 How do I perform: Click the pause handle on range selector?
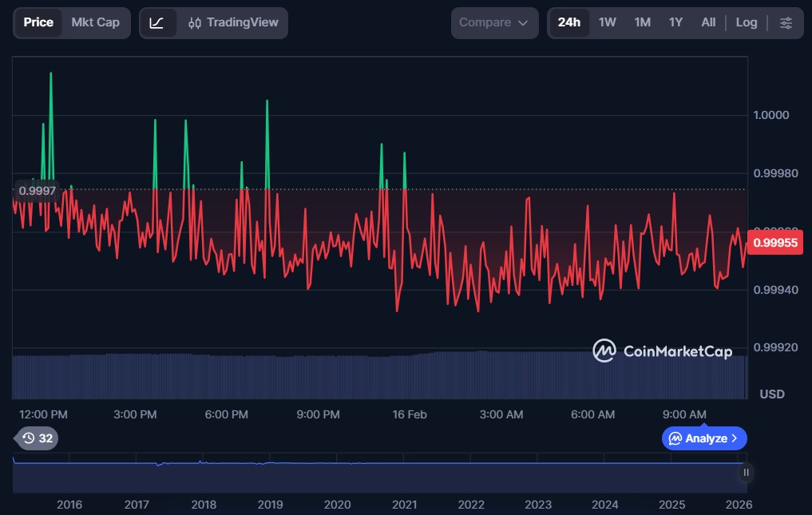746,473
